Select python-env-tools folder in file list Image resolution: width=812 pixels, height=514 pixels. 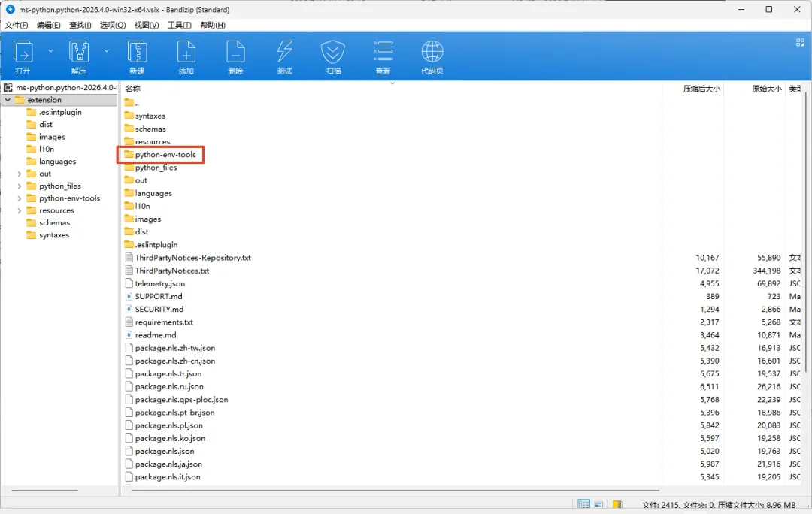pyautogui.click(x=161, y=155)
